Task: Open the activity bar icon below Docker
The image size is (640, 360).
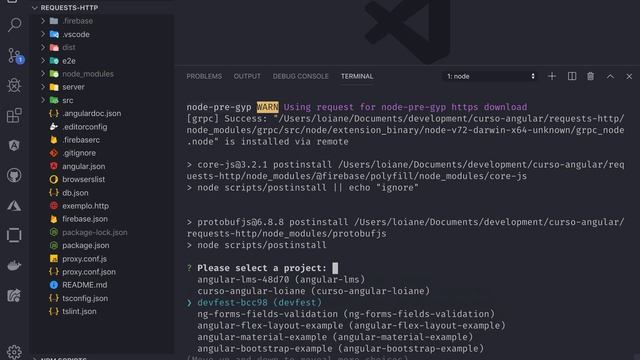Action: click(15, 296)
